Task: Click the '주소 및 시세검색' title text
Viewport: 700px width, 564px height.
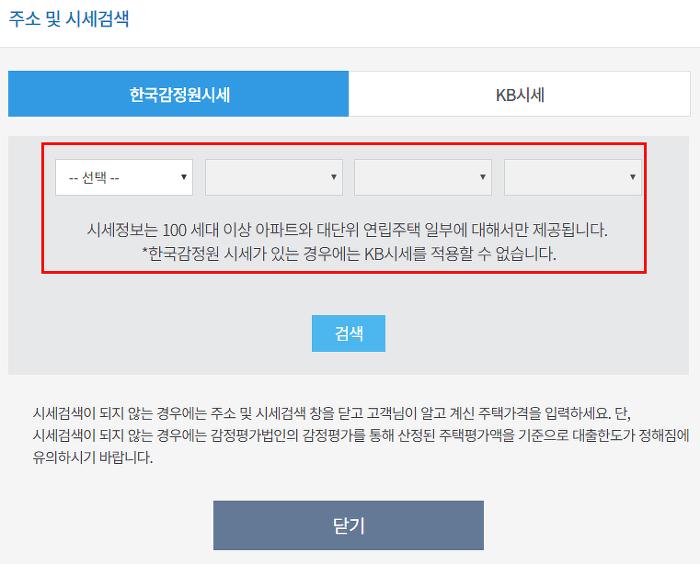Action: tap(69, 19)
